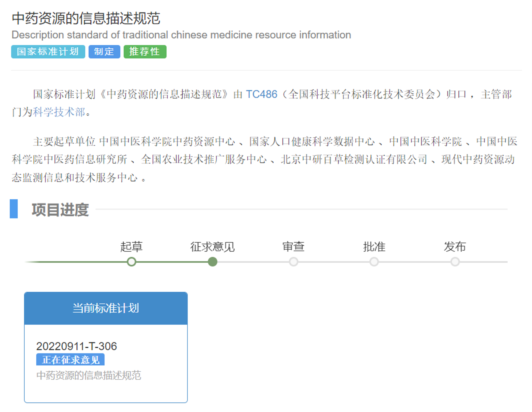The image size is (532, 412).
Task: Click the 推荐性 green tag badge
Action: pos(145,51)
